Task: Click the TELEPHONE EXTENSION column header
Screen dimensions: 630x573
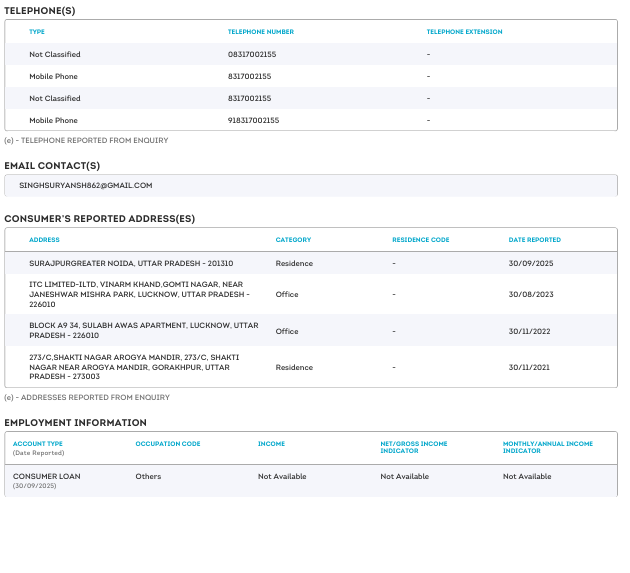Action: coord(464,32)
